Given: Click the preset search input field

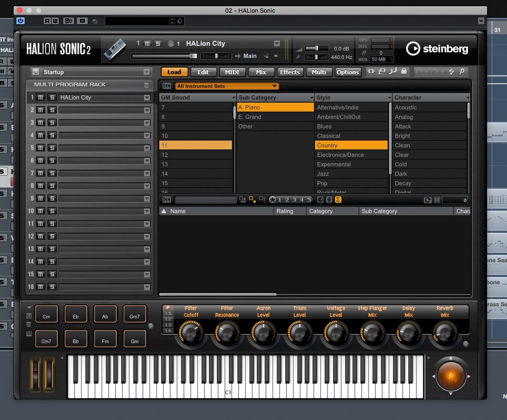Looking at the screenshot, I should (x=205, y=200).
